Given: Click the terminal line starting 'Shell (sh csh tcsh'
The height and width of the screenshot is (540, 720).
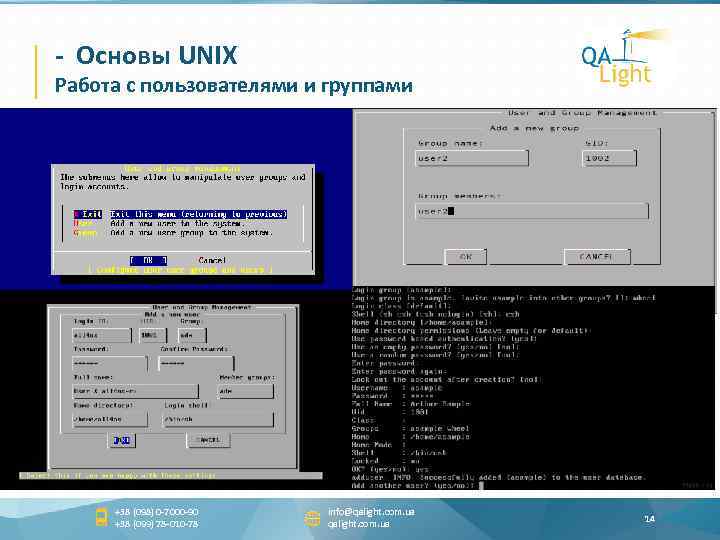Looking at the screenshot, I should [435, 315].
